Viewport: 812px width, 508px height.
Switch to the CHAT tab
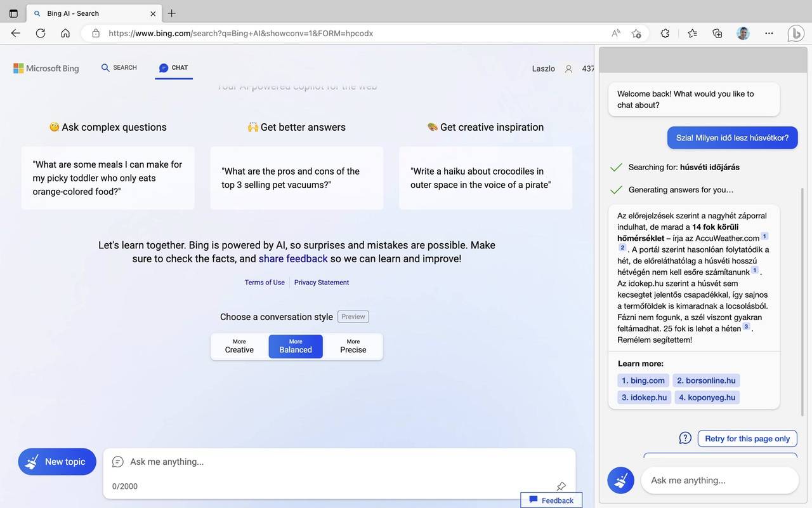coord(174,68)
